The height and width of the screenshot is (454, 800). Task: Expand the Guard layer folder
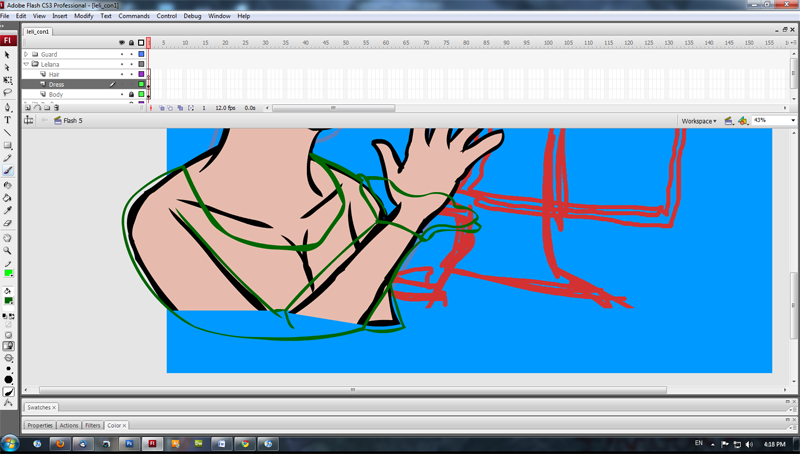point(27,54)
